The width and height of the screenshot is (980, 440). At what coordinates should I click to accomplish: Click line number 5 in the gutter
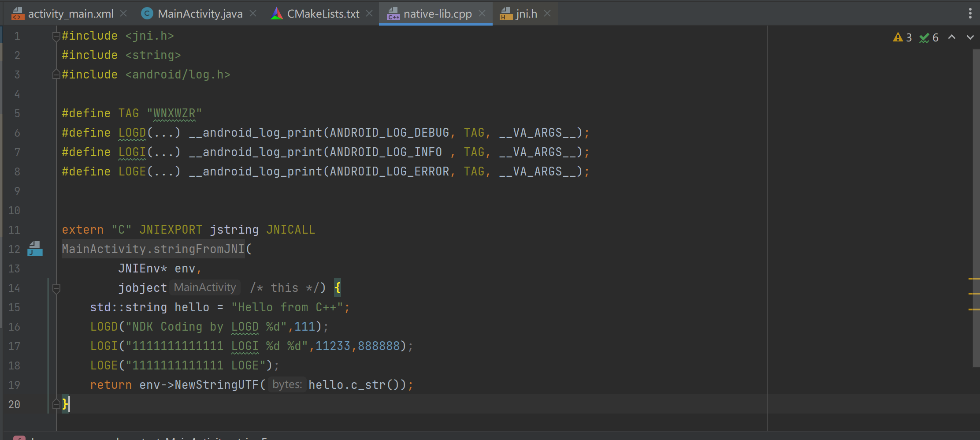17,113
